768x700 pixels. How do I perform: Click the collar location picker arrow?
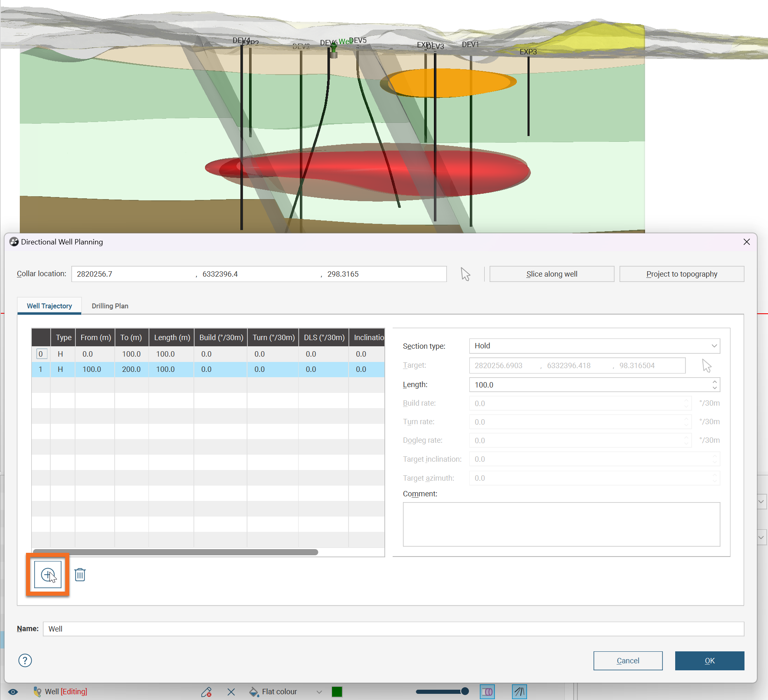pos(465,274)
